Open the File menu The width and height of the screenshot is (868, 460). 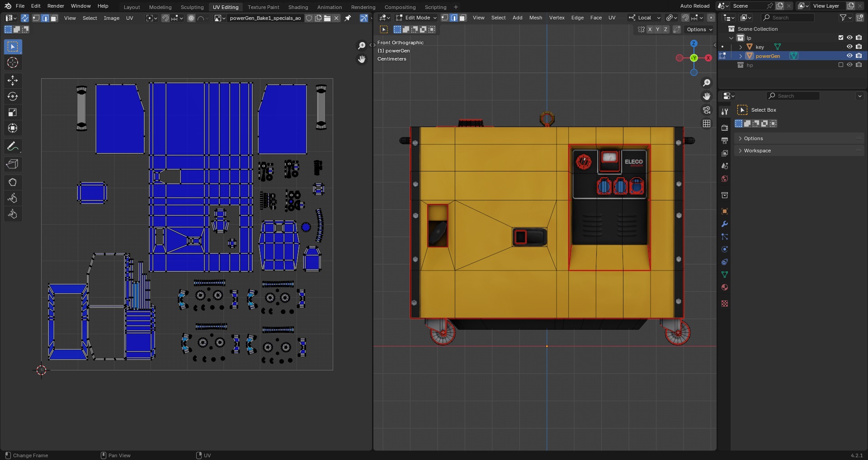click(20, 6)
